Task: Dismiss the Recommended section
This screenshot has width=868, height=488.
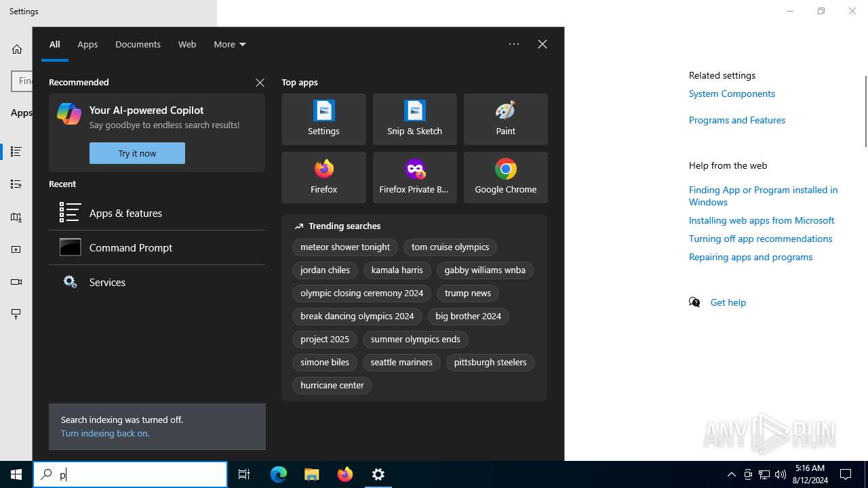Action: [x=260, y=83]
